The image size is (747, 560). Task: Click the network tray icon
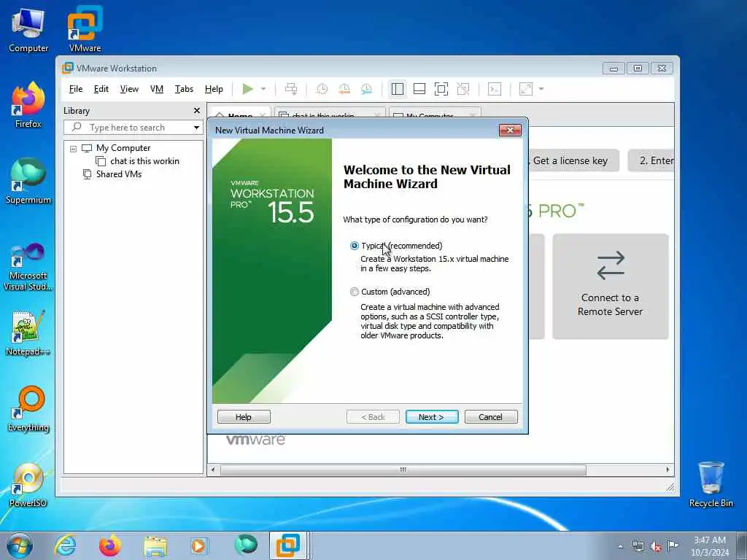pos(638,546)
